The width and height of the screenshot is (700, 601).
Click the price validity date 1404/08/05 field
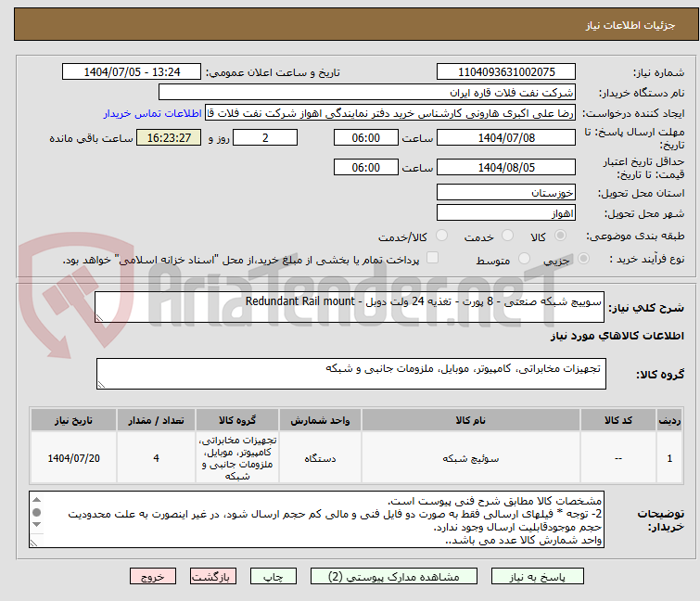[x=506, y=168]
